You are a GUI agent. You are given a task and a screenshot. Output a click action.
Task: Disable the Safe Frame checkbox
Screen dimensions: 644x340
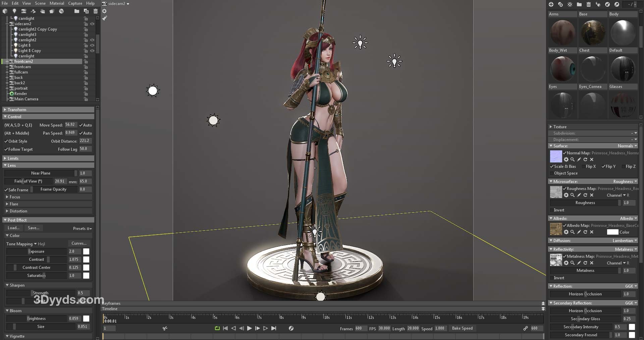point(6,190)
